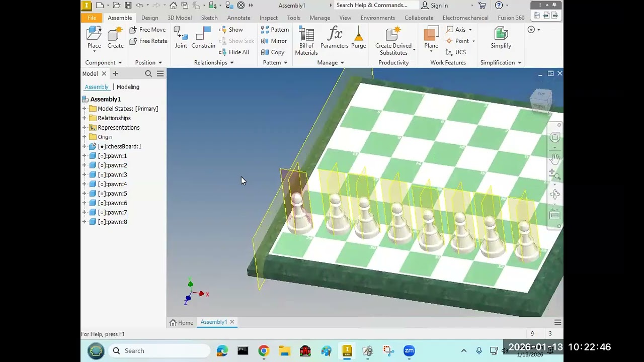Viewport: 644px width, 362px height.
Task: Expand the chessBoard:1 tree node
Action: [x=85, y=146]
